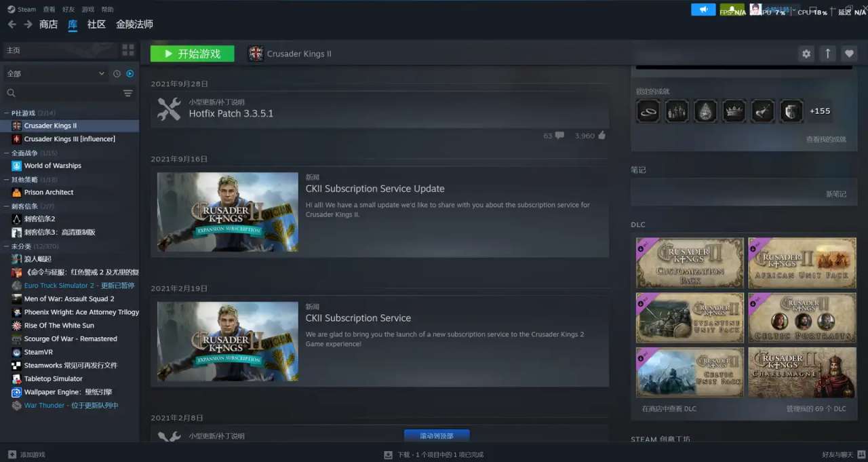Open the African Unit Pack DLC thumbnail
The image size is (868, 462).
coord(802,263)
